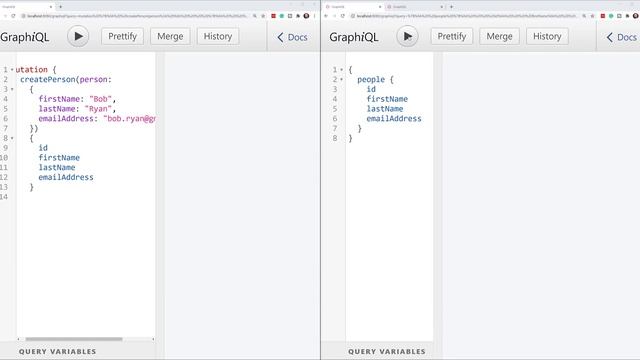Click zoom magnifier icon in left address bar
This screenshot has width=640, height=360.
(x=255, y=16)
